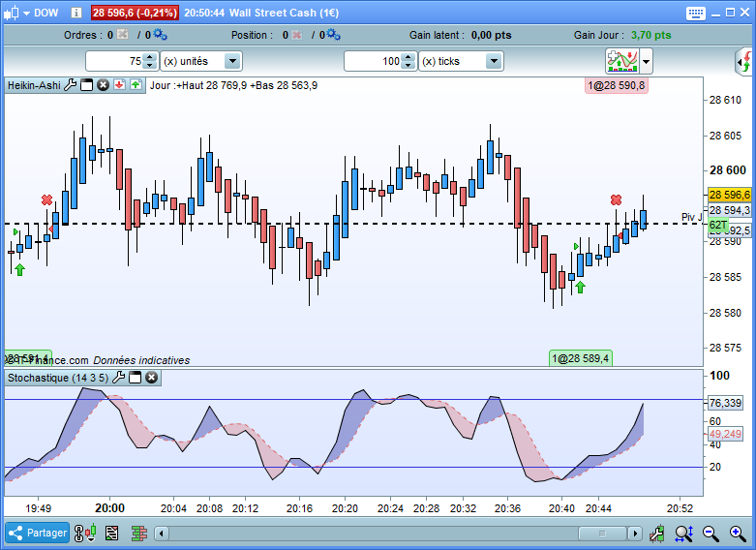The width and height of the screenshot is (756, 550).
Task: Click the DOW ticker name
Action: pos(45,13)
